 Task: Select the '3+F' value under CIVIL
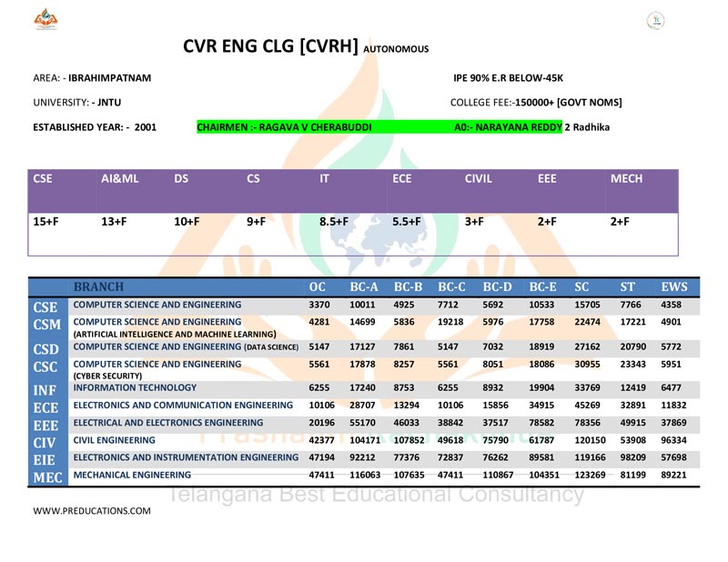(474, 222)
